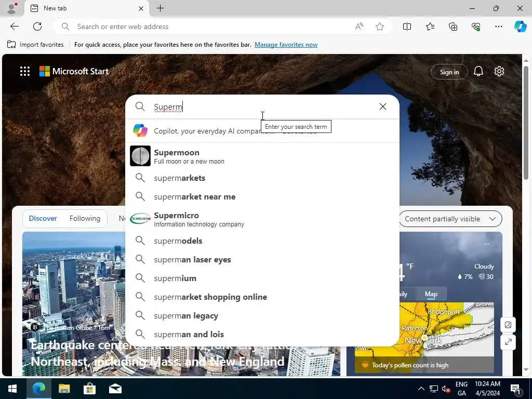Screen dimensions: 532x399
Task: Open a new tab with plus button
Action: (x=160, y=8)
